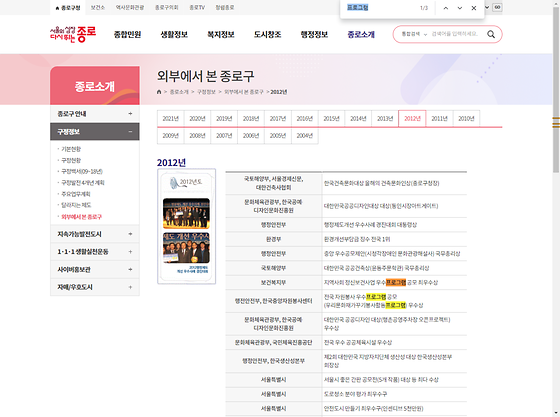
Task: Open the 종로구청 top tab
Action: [x=68, y=7]
